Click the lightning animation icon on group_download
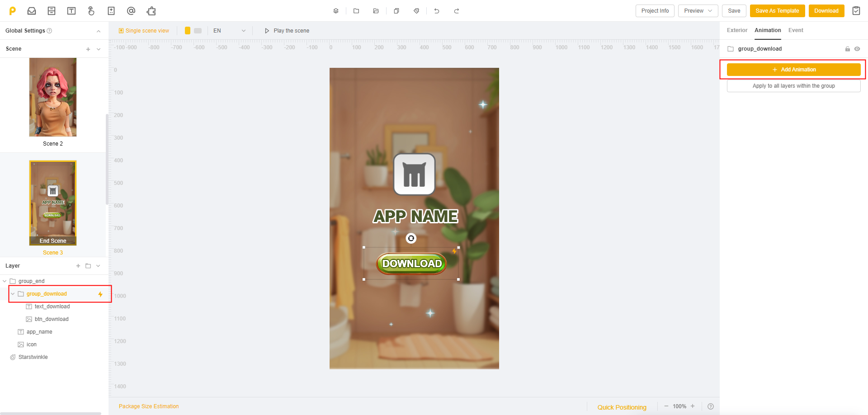This screenshot has width=868, height=415. click(100, 294)
